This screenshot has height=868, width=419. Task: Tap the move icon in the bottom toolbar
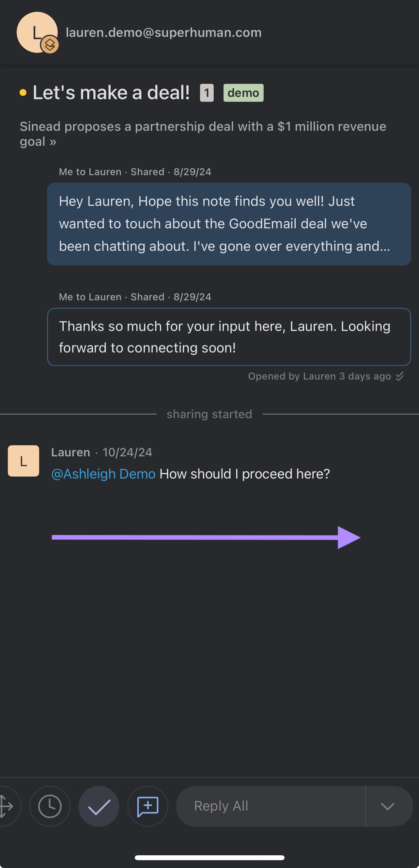(x=7, y=806)
